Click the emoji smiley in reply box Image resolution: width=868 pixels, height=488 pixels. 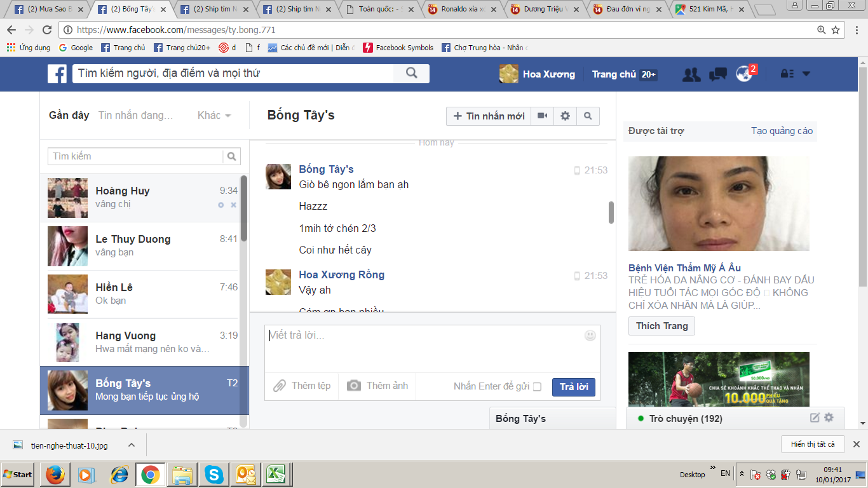click(x=590, y=335)
